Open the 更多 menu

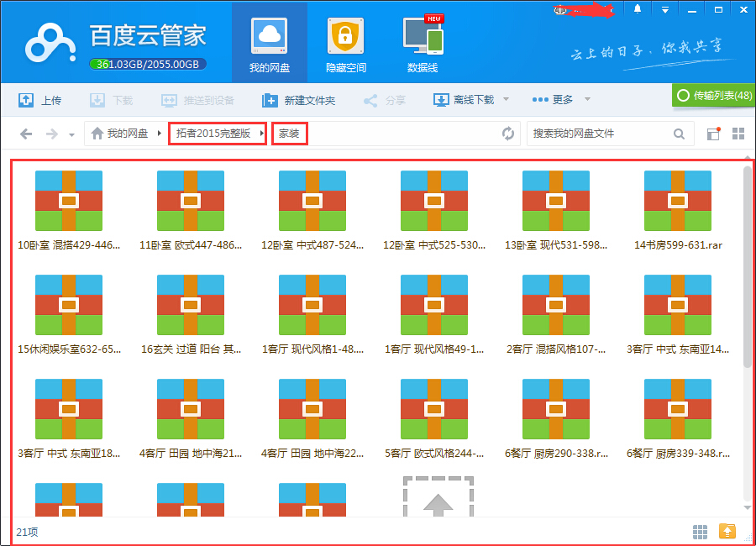(553, 100)
